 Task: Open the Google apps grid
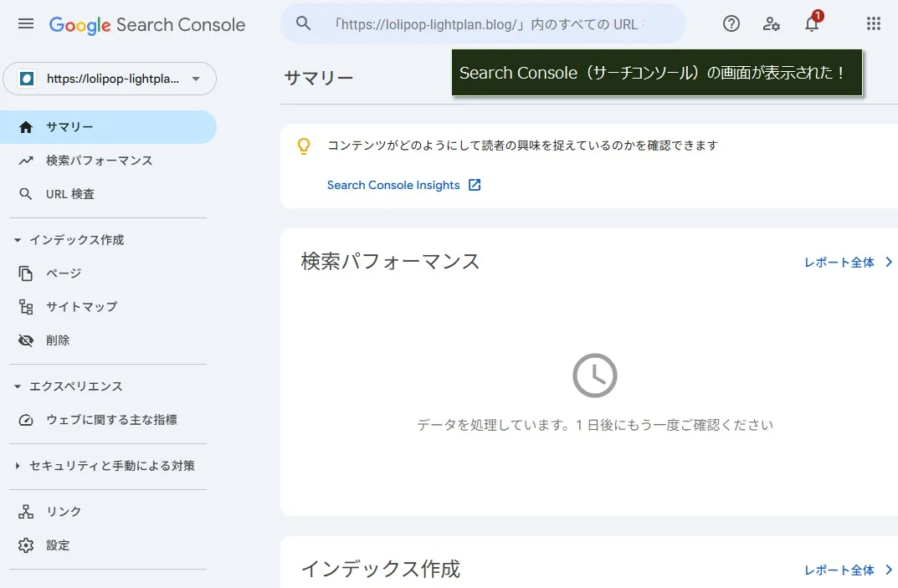pyautogui.click(x=874, y=24)
